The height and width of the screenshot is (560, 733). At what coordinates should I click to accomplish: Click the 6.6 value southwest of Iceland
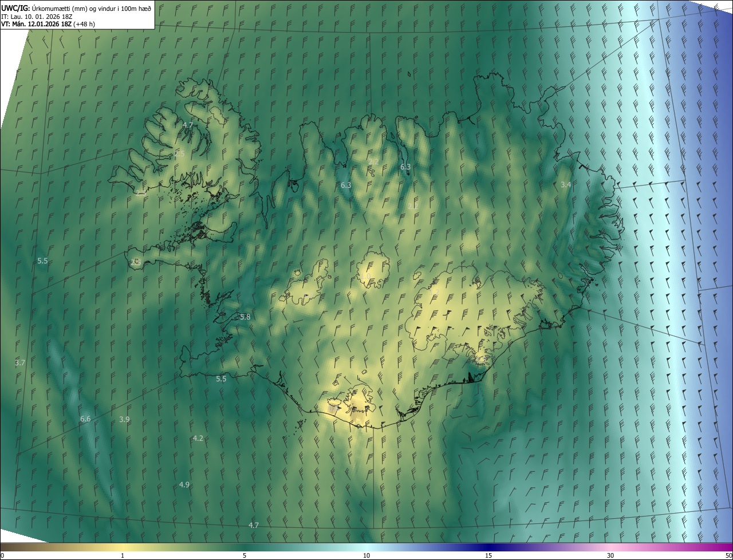click(85, 419)
